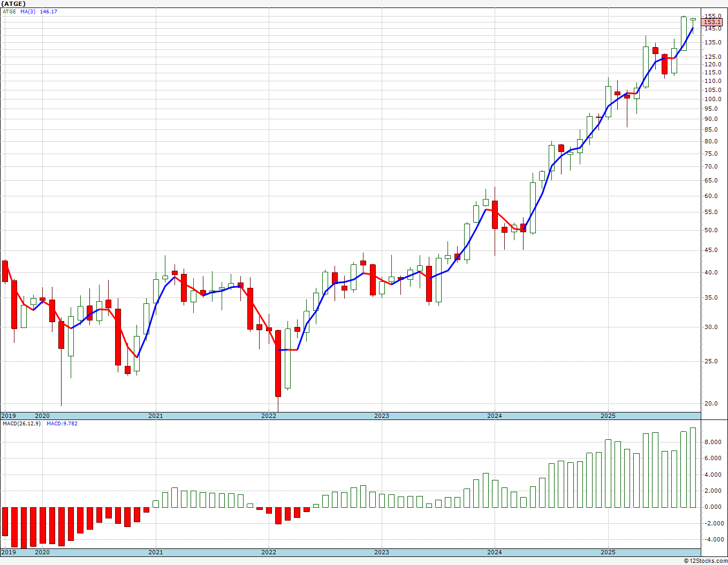Select 2020 on the price chart time axis
Viewport: 728px width, 565px height.
tap(42, 416)
